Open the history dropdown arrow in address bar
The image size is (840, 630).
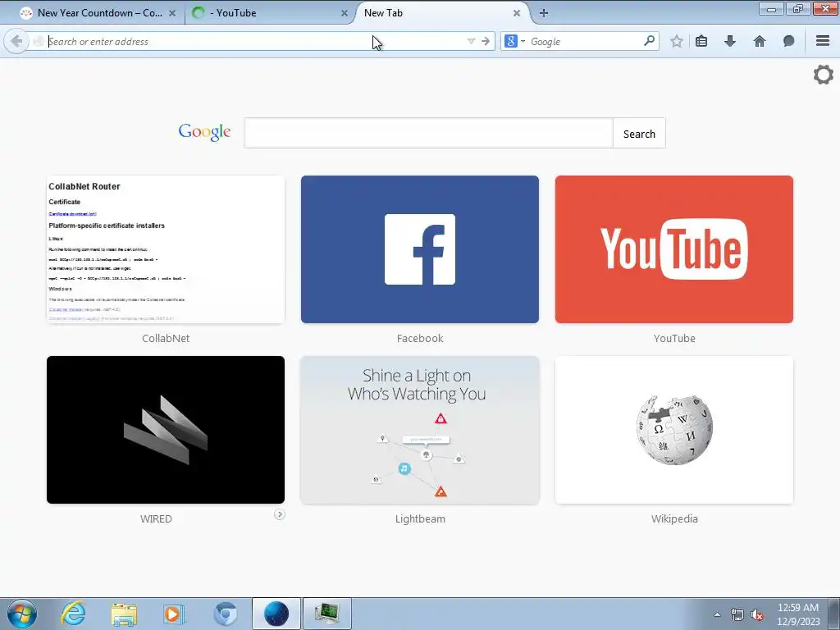tap(471, 41)
